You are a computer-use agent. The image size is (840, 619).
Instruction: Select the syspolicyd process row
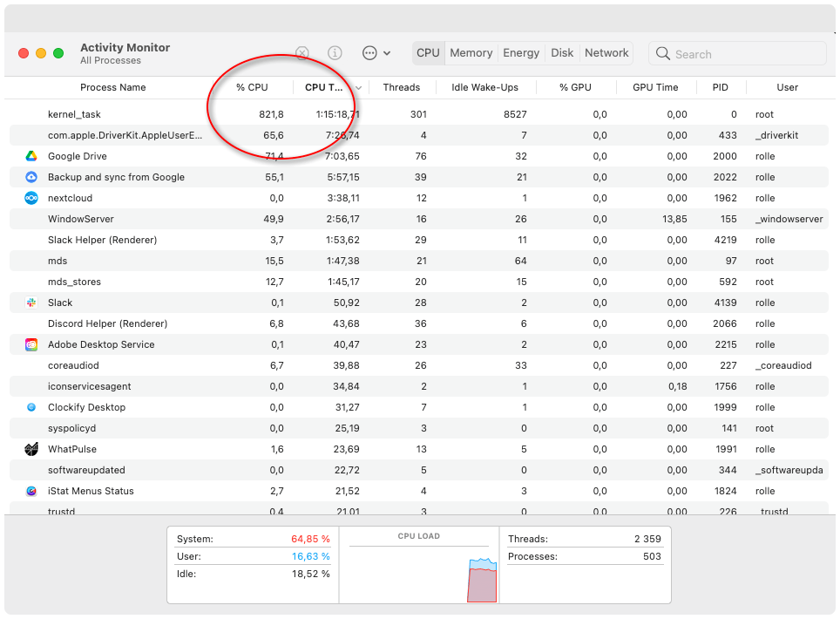click(x=419, y=428)
